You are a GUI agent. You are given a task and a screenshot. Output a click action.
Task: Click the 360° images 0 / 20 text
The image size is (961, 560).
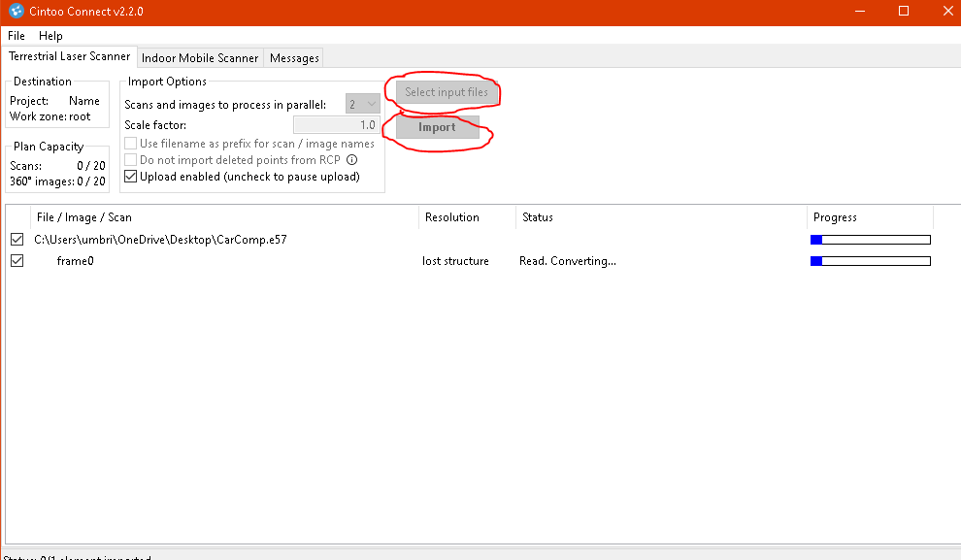[x=57, y=181]
